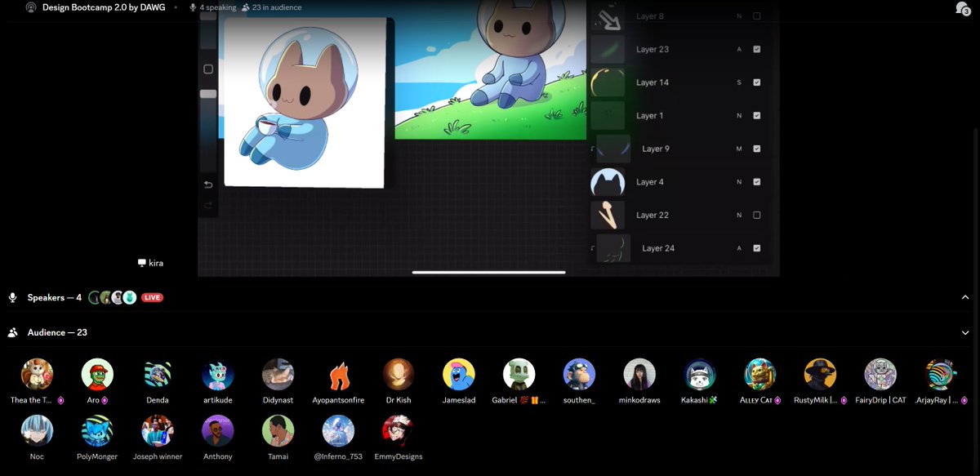Viewport: 980px width, 476px height.
Task: Open .ArjayRay's audience avatar
Action: coord(941,374)
